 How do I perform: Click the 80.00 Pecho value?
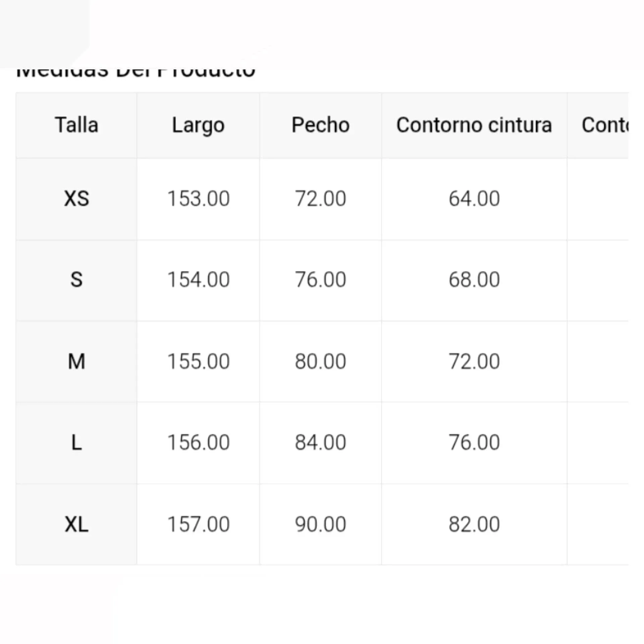click(x=320, y=362)
